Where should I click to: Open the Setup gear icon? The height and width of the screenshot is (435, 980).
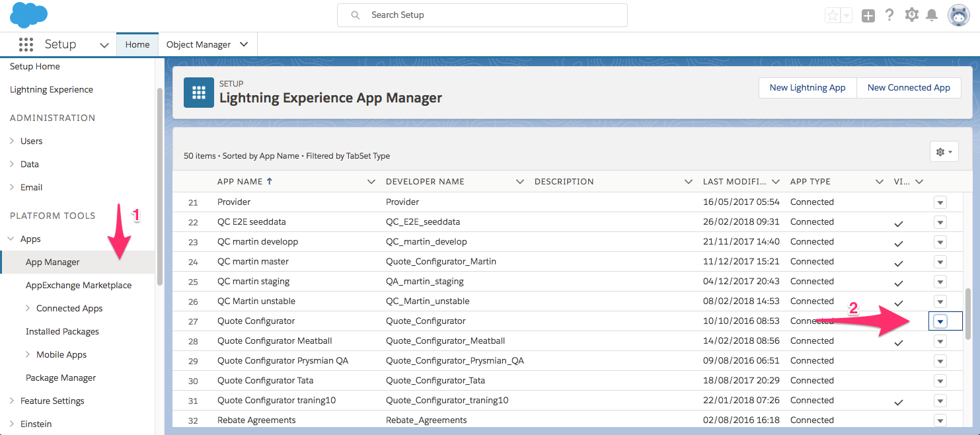pos(912,14)
